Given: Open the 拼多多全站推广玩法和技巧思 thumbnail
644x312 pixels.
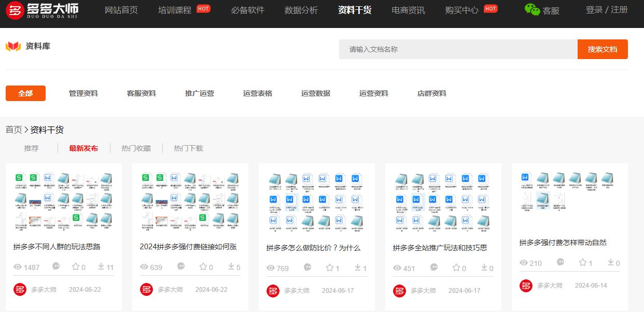Looking at the screenshot, I should (x=443, y=202).
